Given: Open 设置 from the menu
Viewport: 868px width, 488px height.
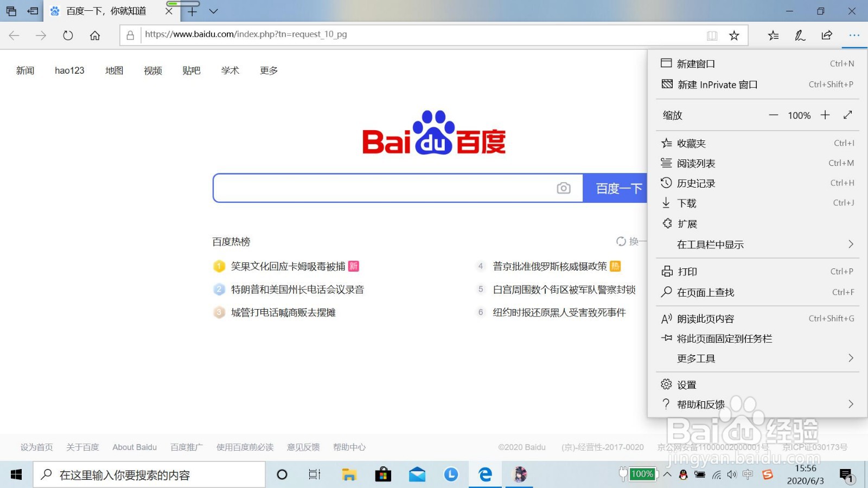Looking at the screenshot, I should [757, 384].
